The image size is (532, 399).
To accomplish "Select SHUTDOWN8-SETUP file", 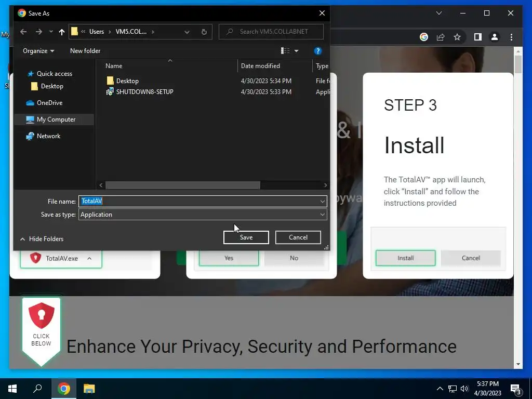I will (x=144, y=91).
